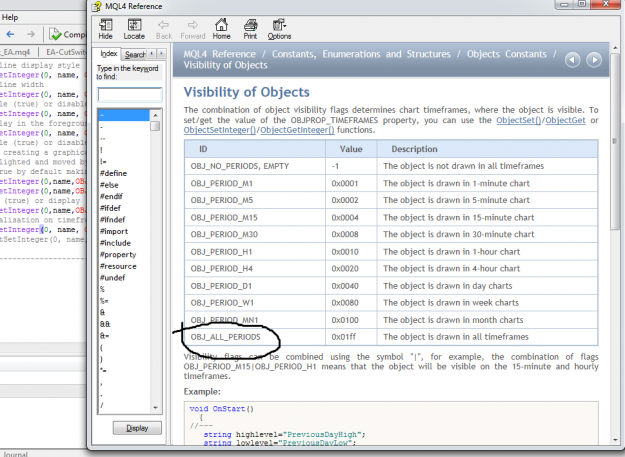Open Help menu in MetaEditor window
The width and height of the screenshot is (625, 457).
pos(10,18)
